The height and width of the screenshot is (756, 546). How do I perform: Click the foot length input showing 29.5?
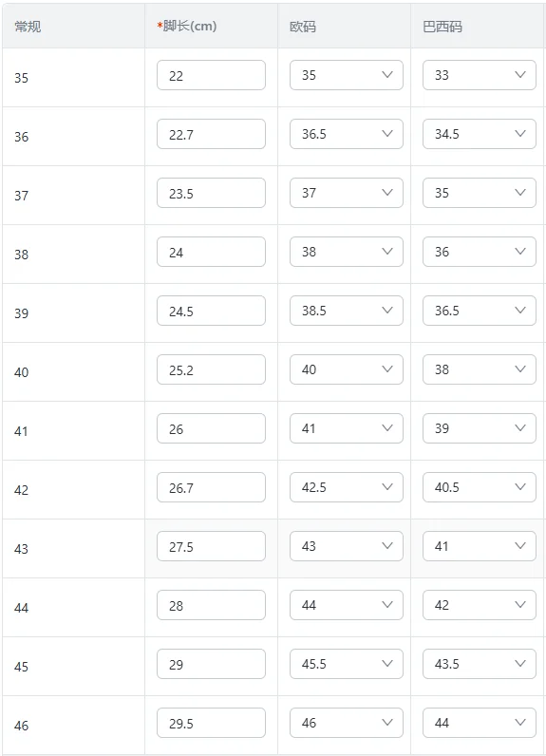211,722
